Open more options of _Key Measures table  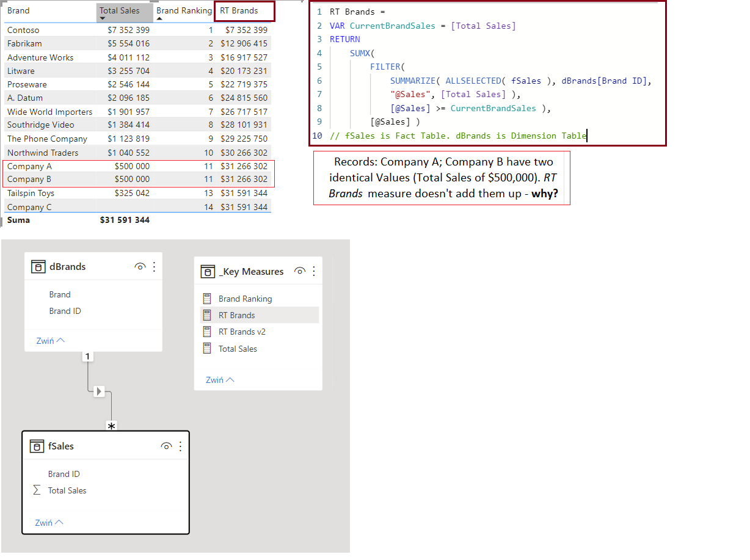tap(314, 271)
